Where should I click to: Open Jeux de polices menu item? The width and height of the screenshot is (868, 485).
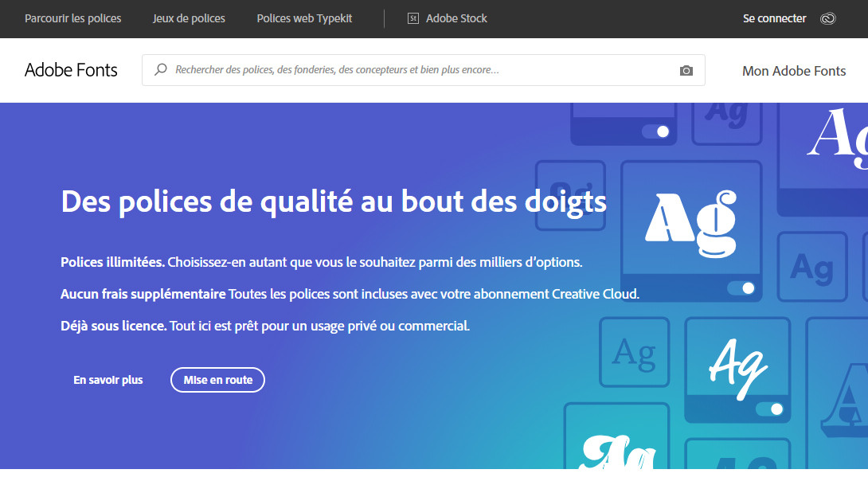click(x=189, y=18)
